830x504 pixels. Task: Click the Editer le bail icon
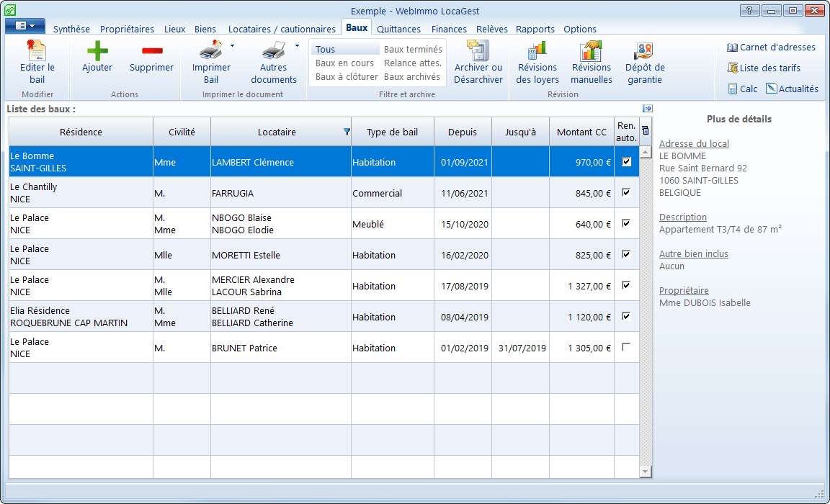point(37,51)
